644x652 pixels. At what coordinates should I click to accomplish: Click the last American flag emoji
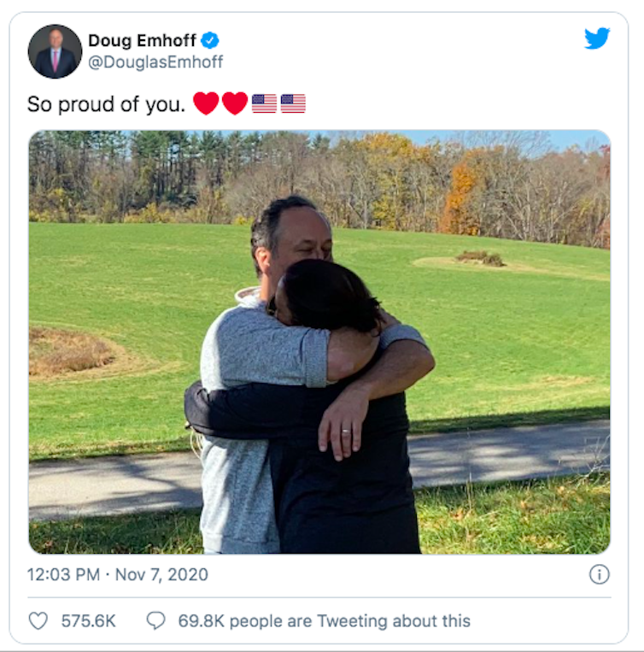293,103
